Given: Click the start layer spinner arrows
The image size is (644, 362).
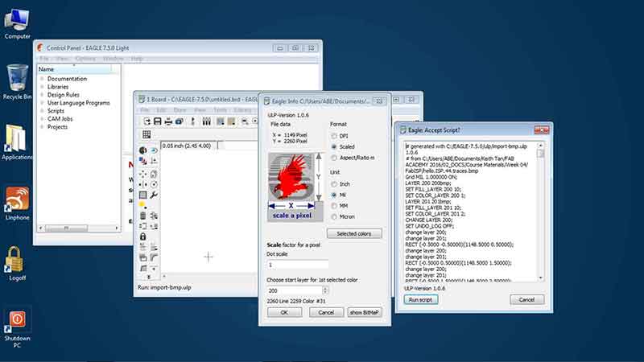Looking at the screenshot, I should (325, 290).
